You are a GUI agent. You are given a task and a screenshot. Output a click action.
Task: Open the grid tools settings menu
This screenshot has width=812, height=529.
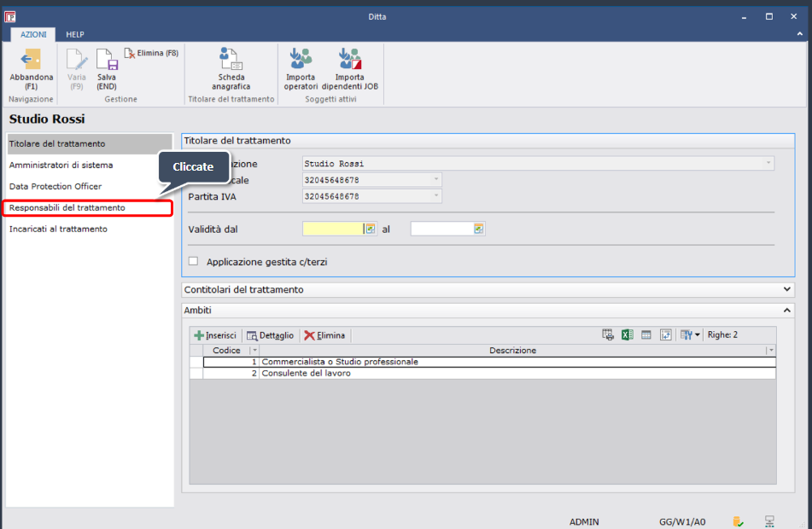tap(690, 335)
